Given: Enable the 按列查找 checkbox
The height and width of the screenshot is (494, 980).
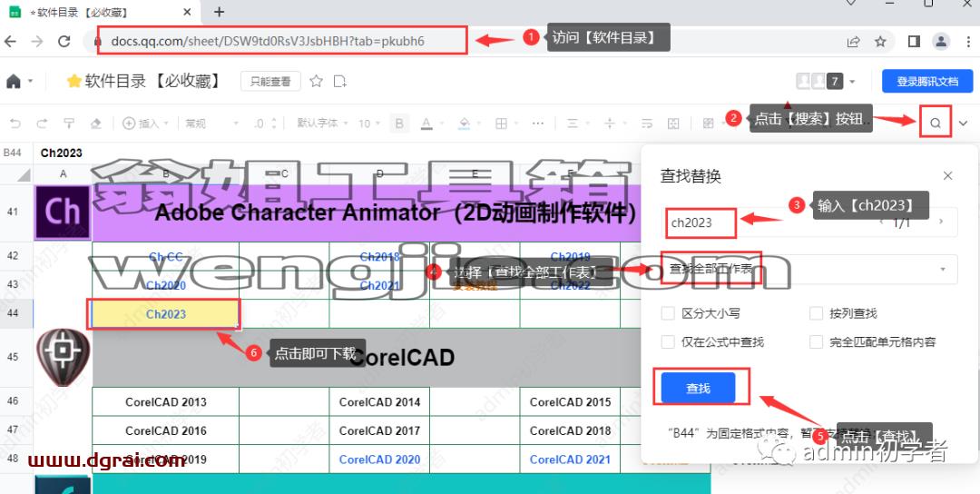Looking at the screenshot, I should (817, 313).
